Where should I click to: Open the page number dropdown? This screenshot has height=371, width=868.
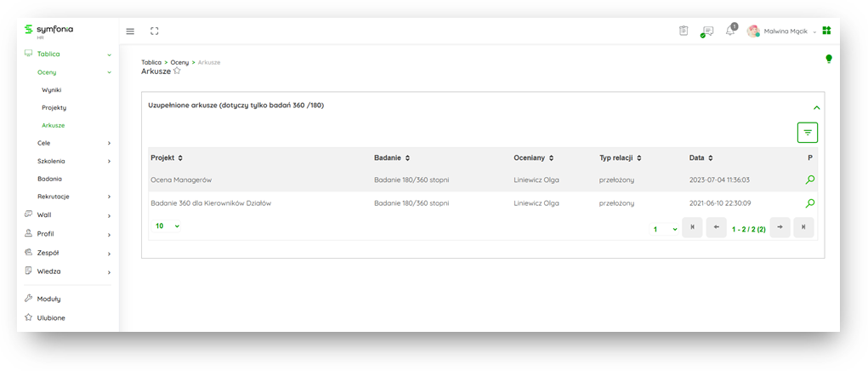[x=664, y=229]
